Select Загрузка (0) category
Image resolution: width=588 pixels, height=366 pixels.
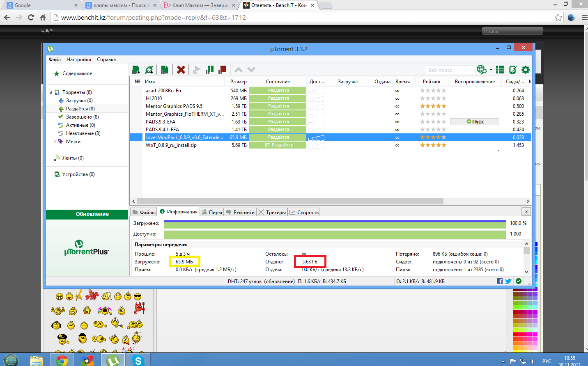point(79,101)
